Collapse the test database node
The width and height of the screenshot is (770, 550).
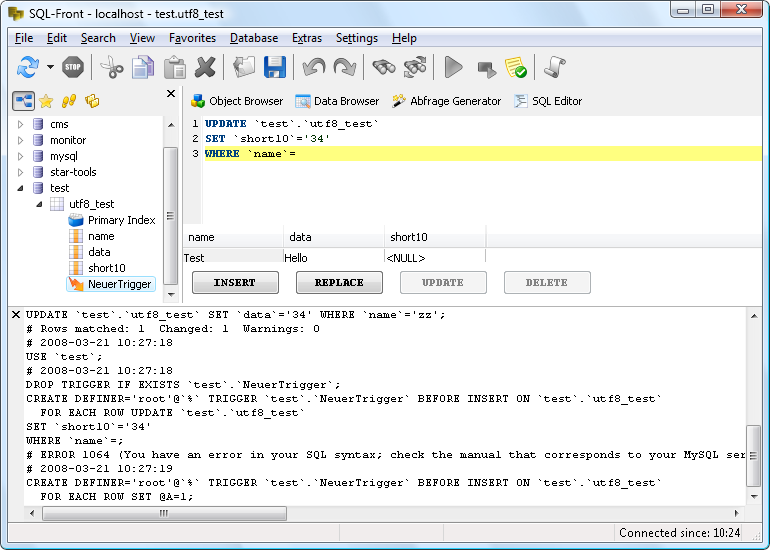[x=21, y=188]
